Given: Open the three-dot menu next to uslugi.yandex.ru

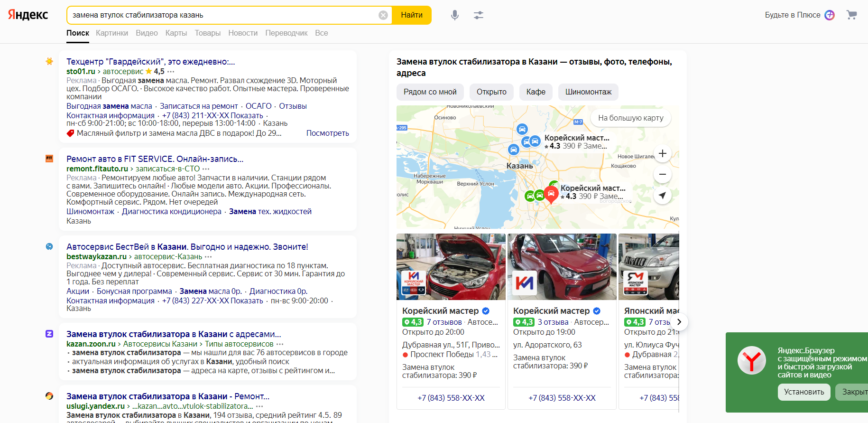Looking at the screenshot, I should [259, 406].
